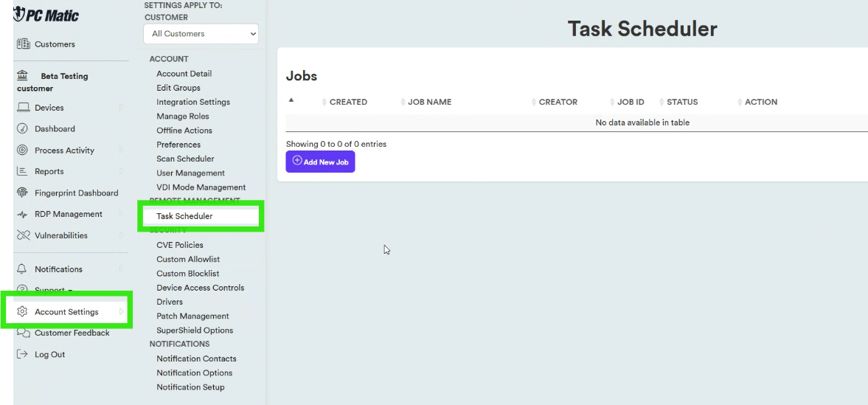
Task: Expand the Account Settings submenu arrow
Action: click(121, 312)
